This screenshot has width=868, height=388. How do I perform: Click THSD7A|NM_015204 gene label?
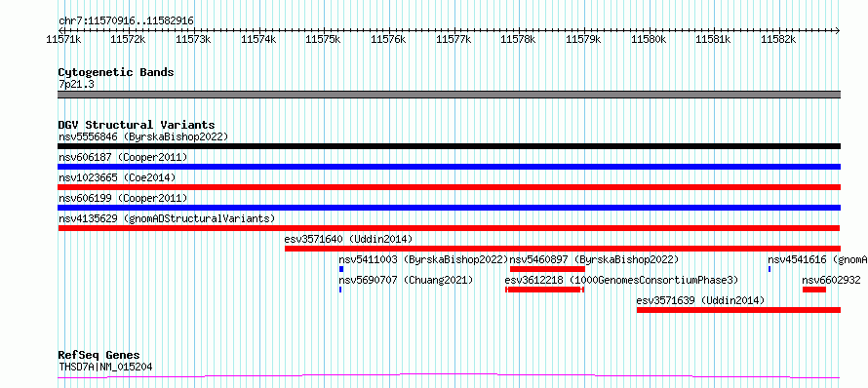[x=105, y=367]
